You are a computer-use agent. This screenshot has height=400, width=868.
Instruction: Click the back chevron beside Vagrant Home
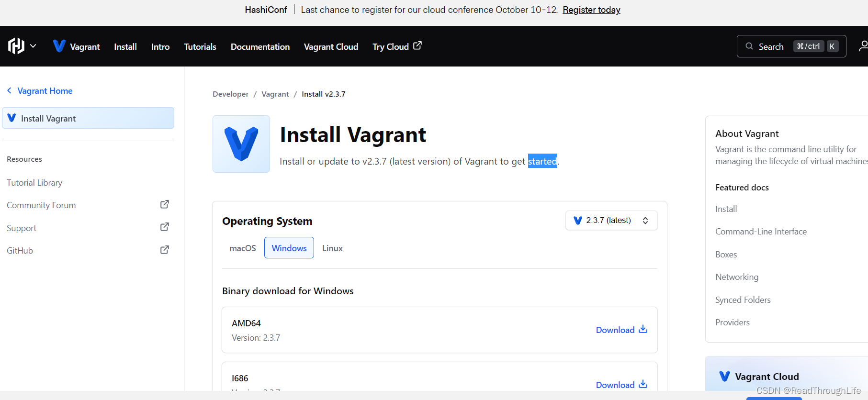pos(9,90)
